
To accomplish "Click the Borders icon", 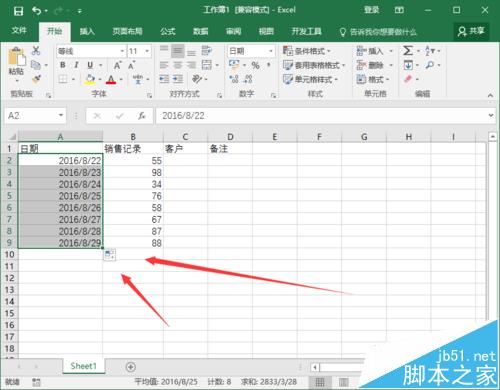I will [63, 79].
